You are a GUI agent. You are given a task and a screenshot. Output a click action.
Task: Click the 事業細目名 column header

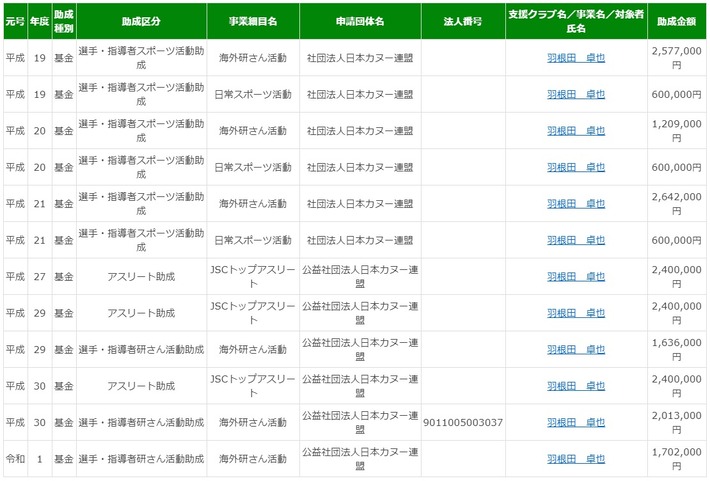coord(253,21)
